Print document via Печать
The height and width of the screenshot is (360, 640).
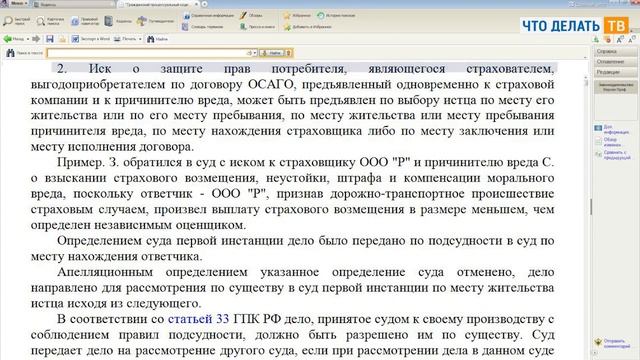pos(125,39)
